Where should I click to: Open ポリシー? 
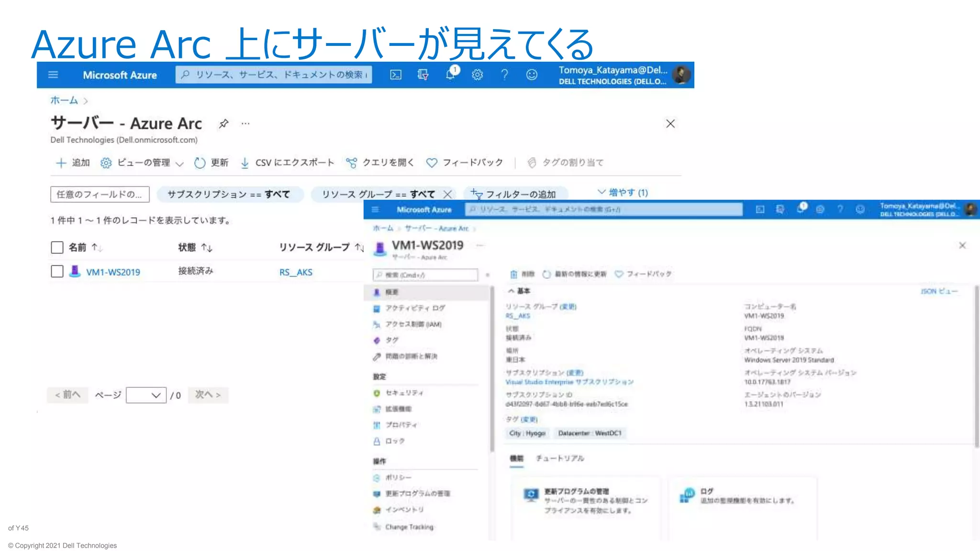point(392,477)
